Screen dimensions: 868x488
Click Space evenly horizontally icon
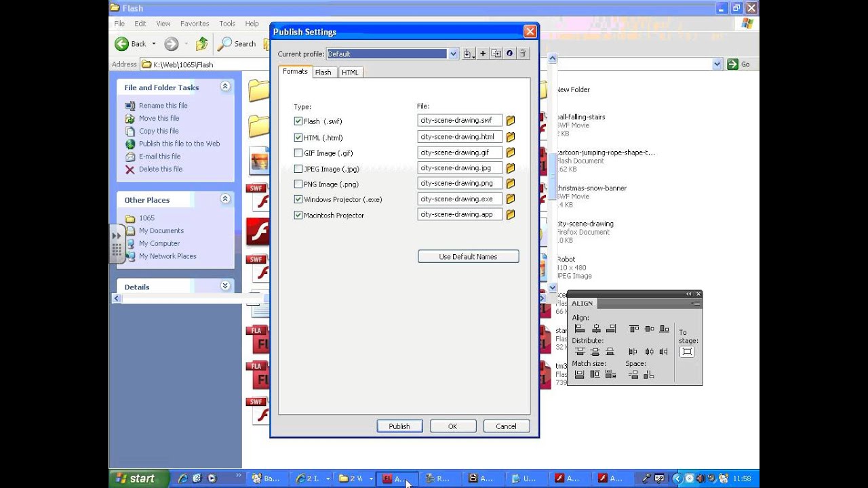(x=649, y=374)
